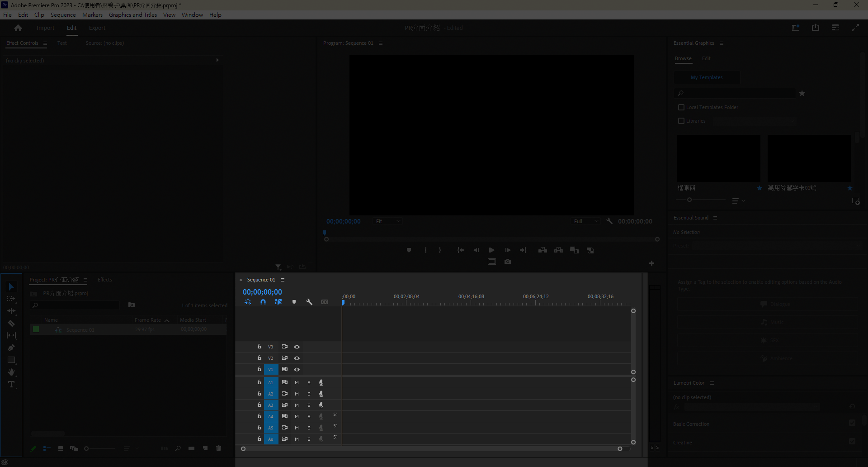Screen dimensions: 868x467
Task: Enable the Local Templates Folder checkbox
Action: [x=681, y=107]
